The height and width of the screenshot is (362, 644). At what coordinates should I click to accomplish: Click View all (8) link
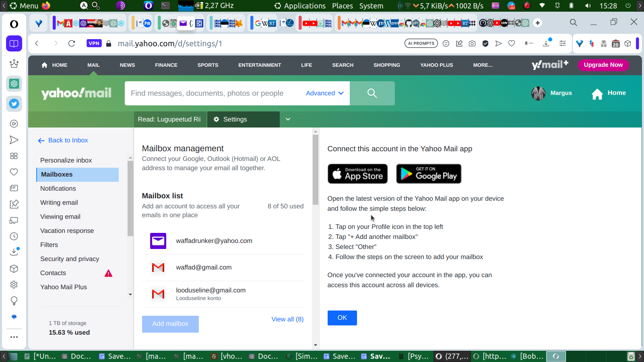tap(287, 319)
